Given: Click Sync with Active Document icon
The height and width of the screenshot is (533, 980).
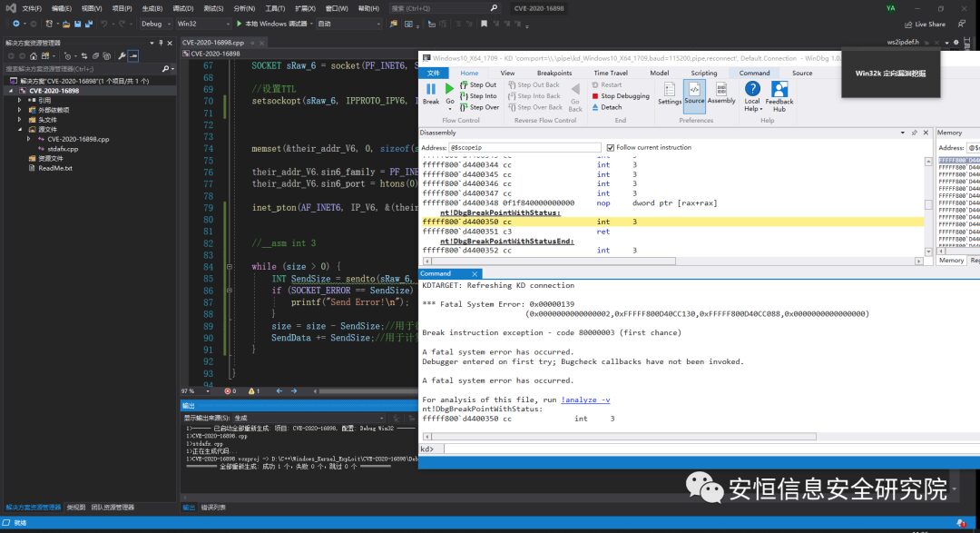Looking at the screenshot, I should tap(84, 55).
